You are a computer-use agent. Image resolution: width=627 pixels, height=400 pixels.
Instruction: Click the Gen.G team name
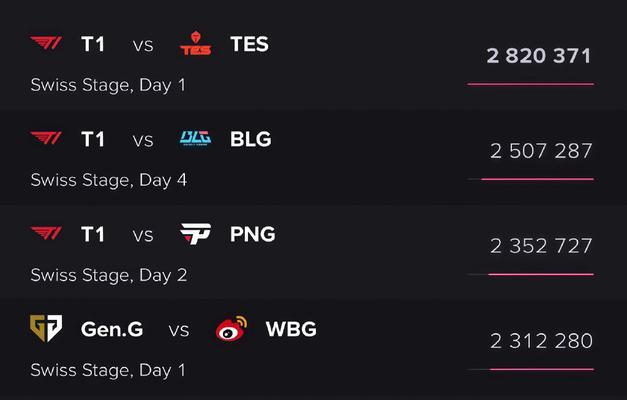[112, 329]
